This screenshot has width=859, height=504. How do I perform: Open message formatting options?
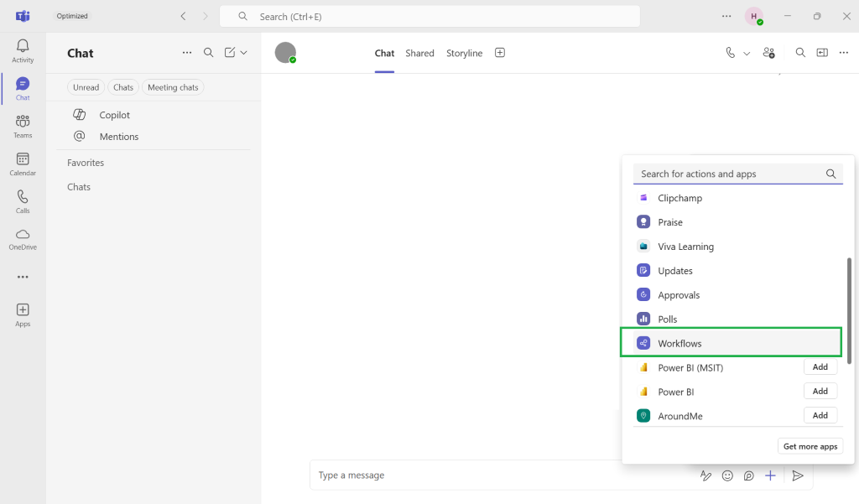point(705,475)
